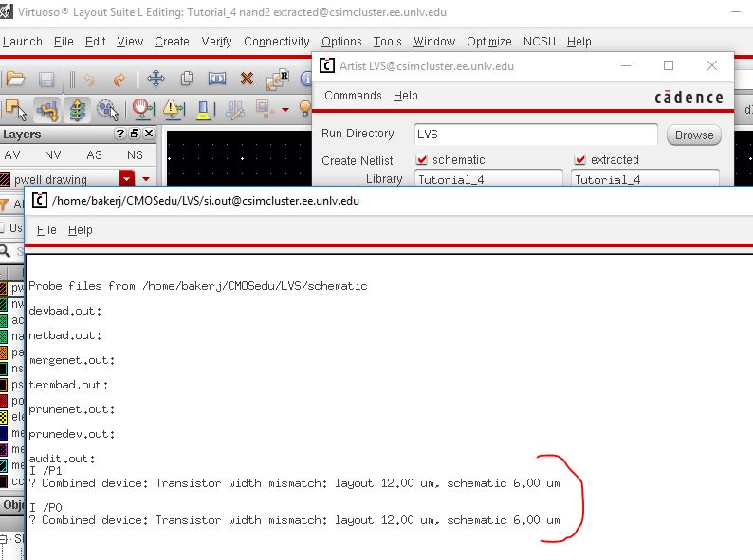Uncheck the extracted Create Netlist checkbox
753x560 pixels.
[x=579, y=159]
